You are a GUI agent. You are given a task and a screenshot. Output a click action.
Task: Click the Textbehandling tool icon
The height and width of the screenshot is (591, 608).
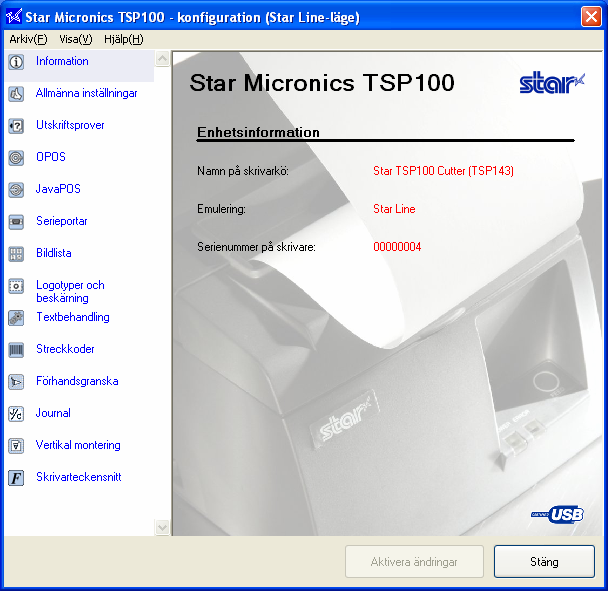click(x=16, y=318)
